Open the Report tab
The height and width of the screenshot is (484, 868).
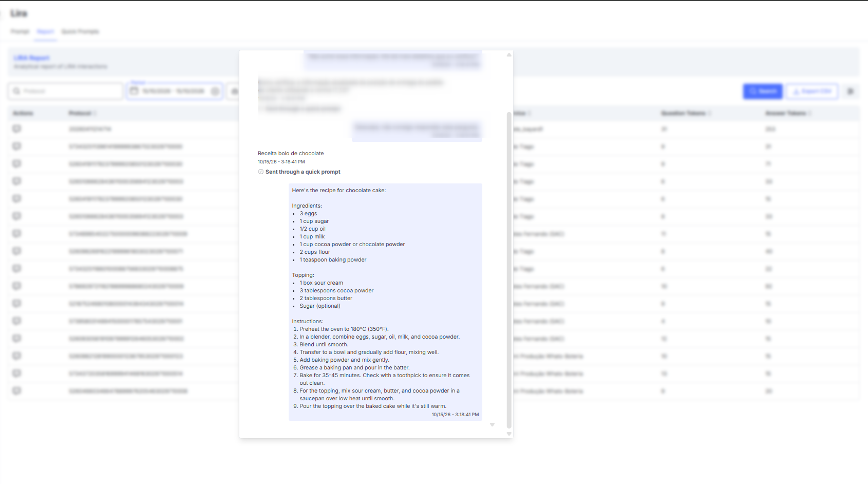[x=45, y=32]
